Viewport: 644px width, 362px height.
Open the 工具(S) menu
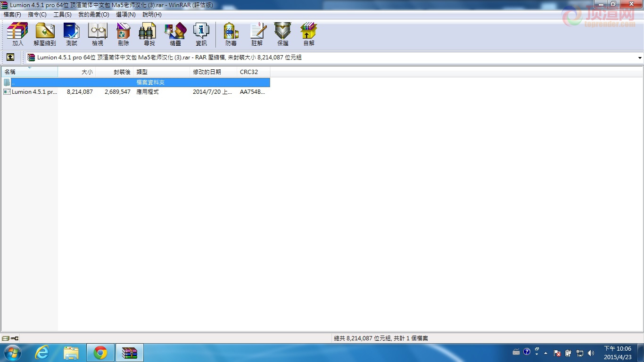point(62,15)
